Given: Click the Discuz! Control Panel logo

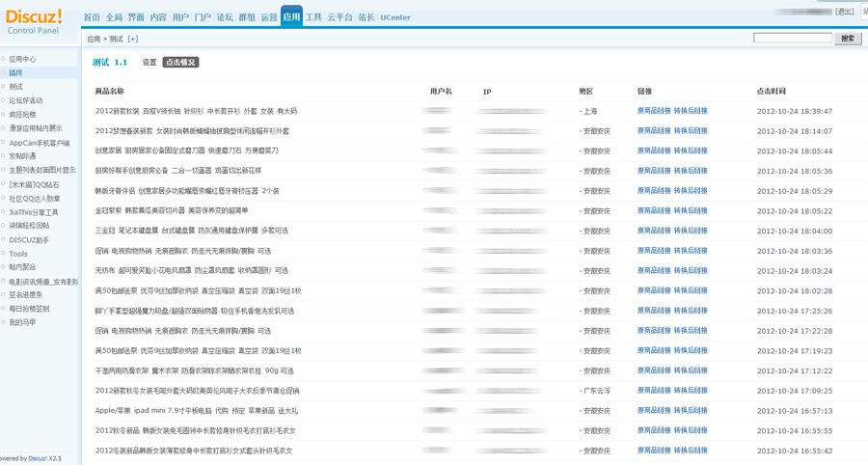Looking at the screenshot, I should (34, 22).
